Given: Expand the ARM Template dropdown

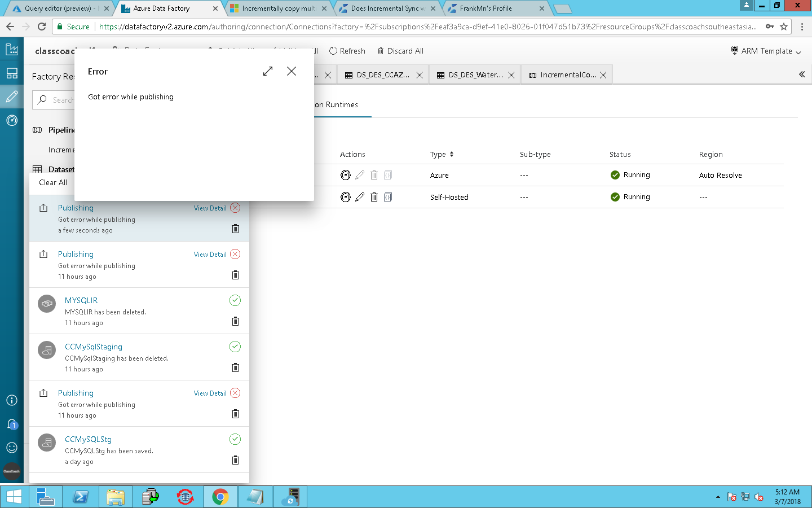Looking at the screenshot, I should [x=766, y=51].
